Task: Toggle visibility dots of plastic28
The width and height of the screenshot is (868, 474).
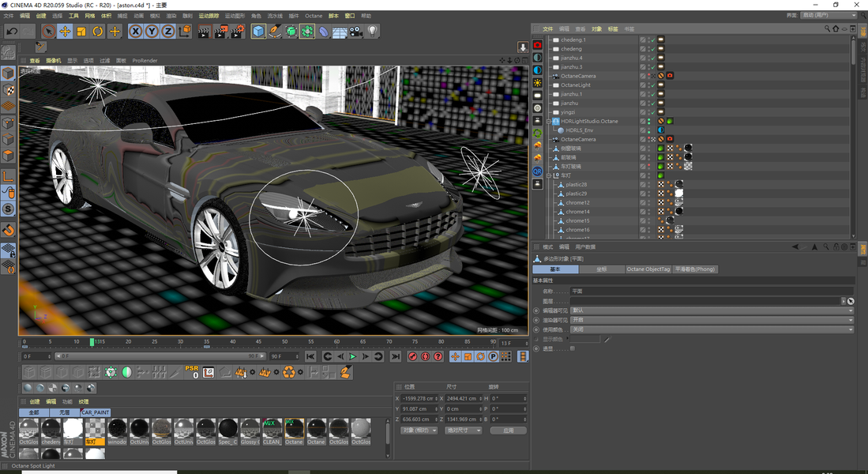Action: pyautogui.click(x=649, y=184)
